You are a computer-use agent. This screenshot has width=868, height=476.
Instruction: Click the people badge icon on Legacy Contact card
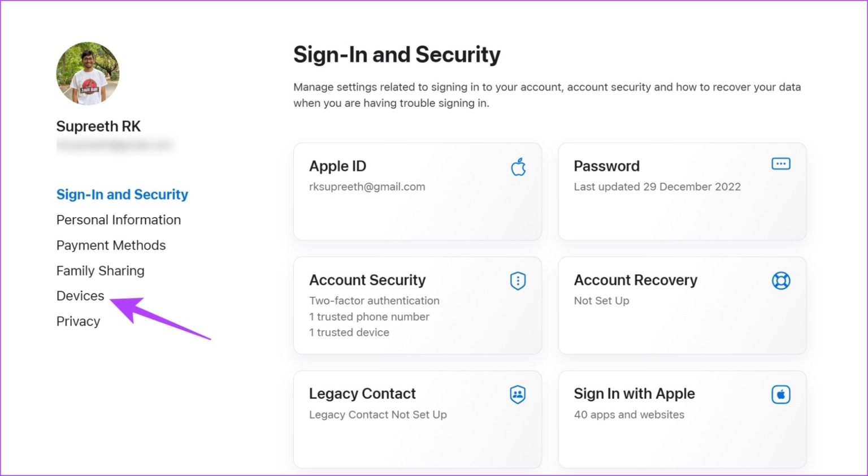(x=518, y=394)
